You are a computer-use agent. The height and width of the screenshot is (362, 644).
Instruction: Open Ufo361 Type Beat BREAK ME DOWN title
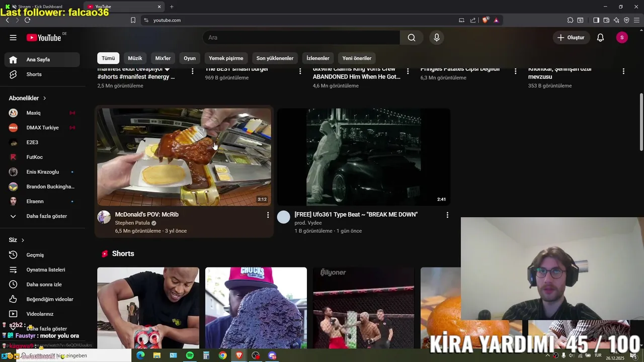click(356, 215)
